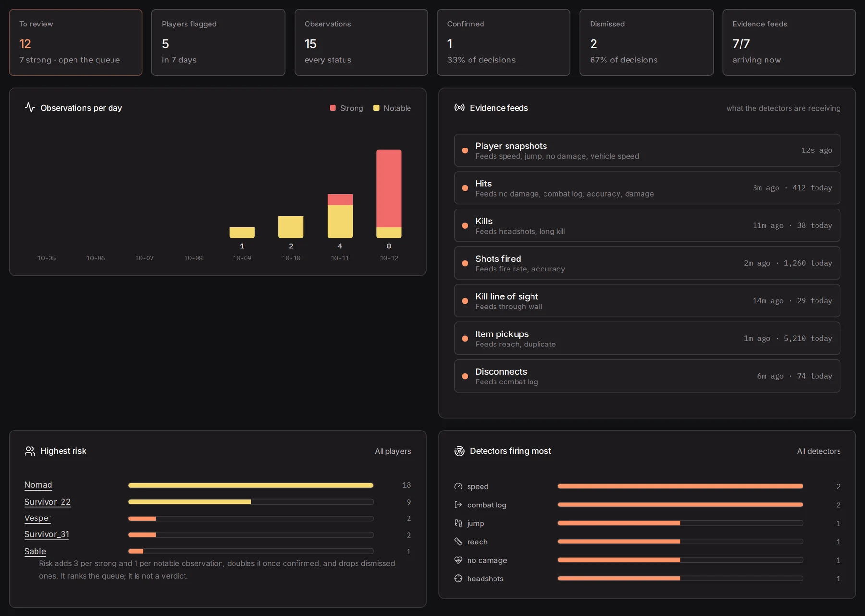Open the Confirmed decisions card
The height and width of the screenshot is (616, 865).
504,42
